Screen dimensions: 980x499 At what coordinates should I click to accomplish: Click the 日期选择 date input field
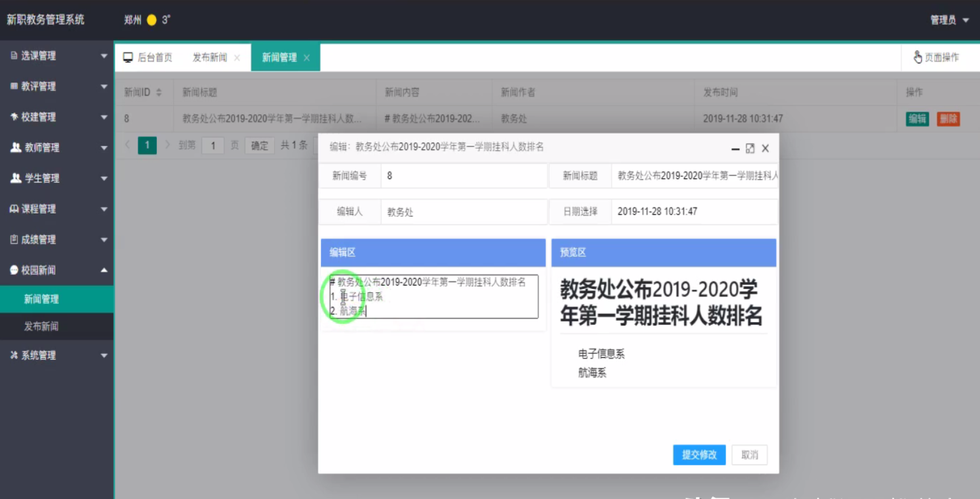pyautogui.click(x=694, y=211)
